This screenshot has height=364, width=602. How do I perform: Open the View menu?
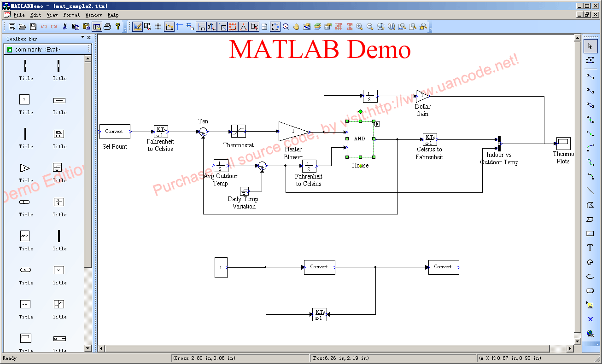tap(53, 15)
